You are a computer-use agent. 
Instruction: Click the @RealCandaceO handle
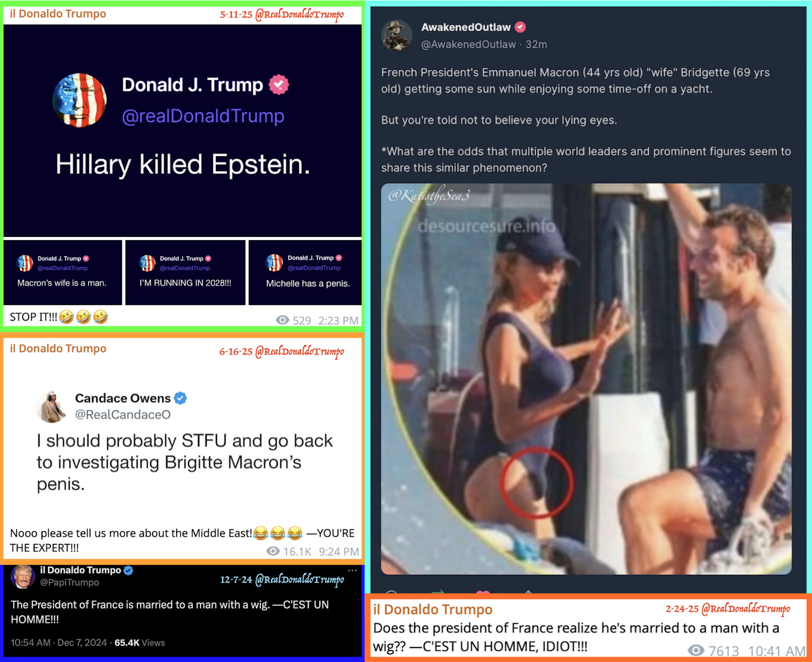123,414
